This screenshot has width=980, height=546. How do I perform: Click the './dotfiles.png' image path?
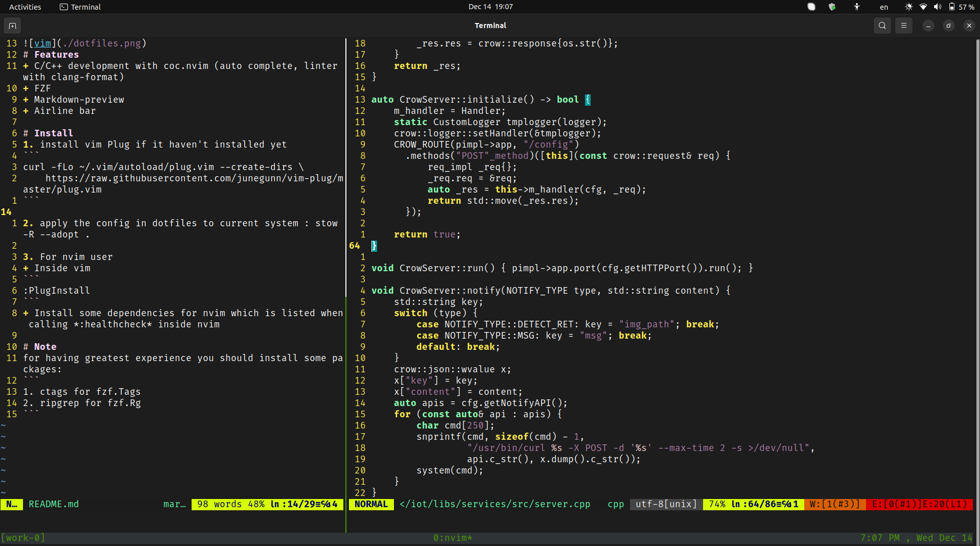tap(102, 43)
